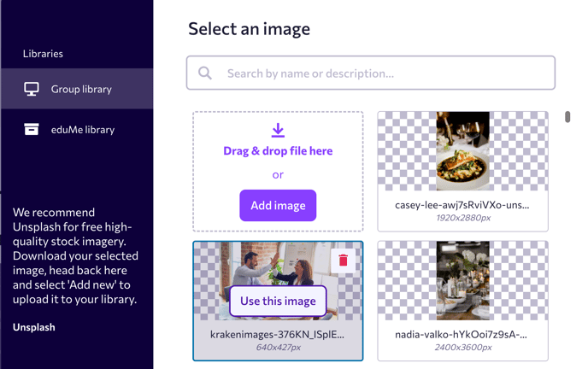Click the 'Drag & drop file here' text

coord(278,151)
